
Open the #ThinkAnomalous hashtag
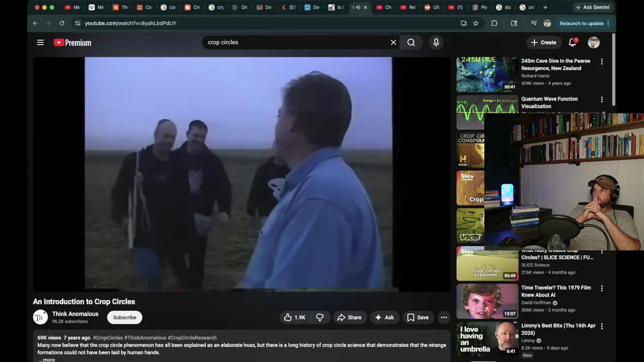tap(145, 338)
